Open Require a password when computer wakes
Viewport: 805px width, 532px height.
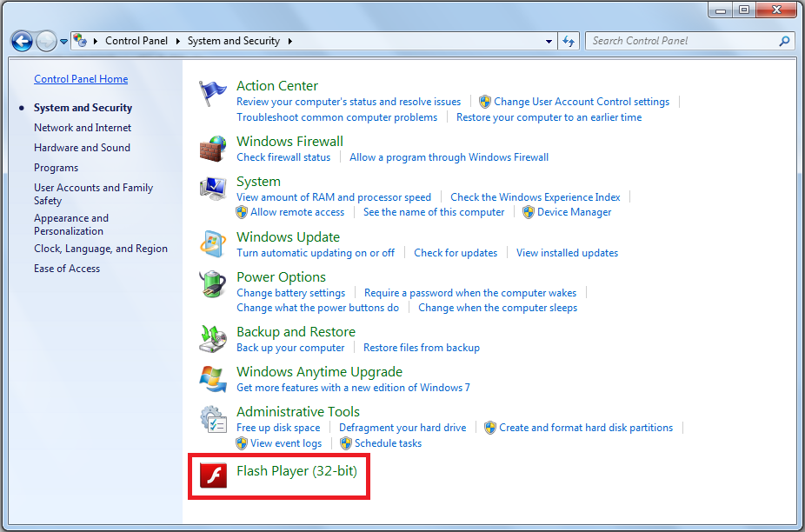pyautogui.click(x=470, y=293)
